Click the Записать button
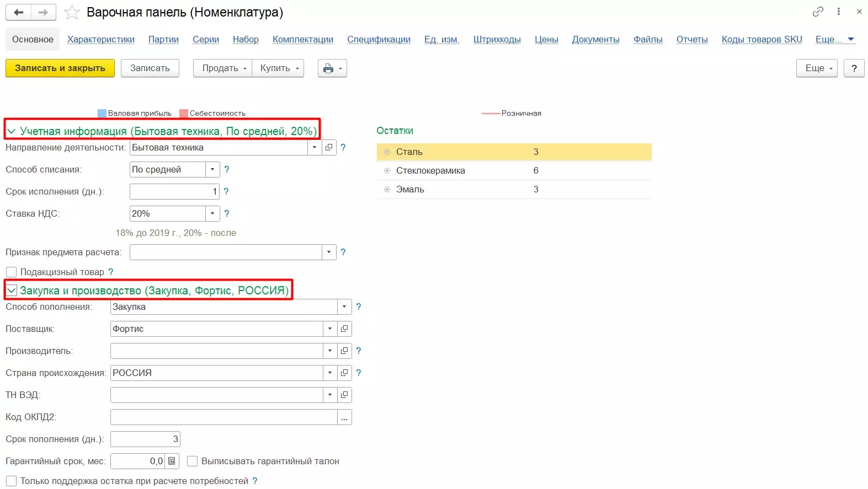Screen dimensions: 868x489 point(150,68)
